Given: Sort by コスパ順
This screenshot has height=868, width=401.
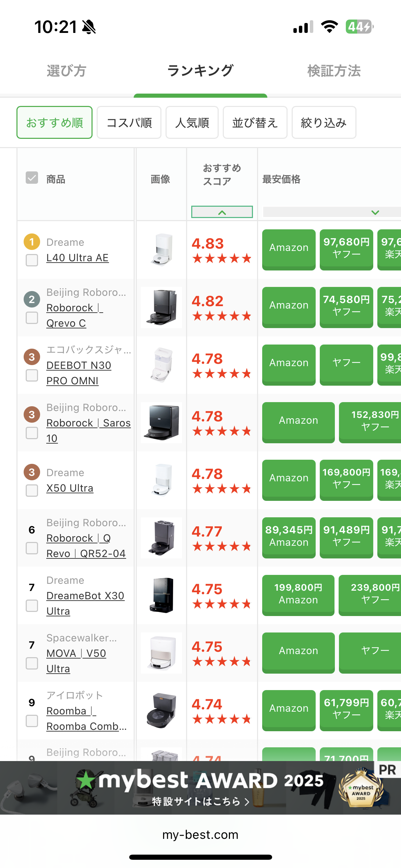Looking at the screenshot, I should [129, 122].
